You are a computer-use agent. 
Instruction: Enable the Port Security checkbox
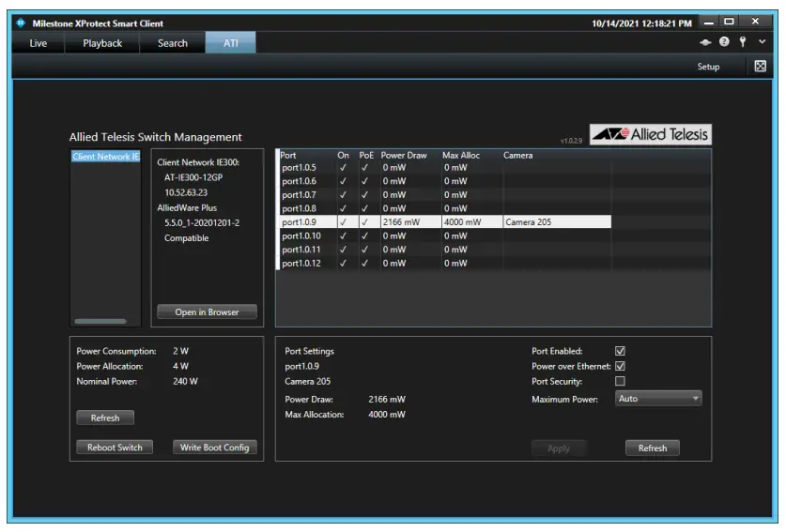pos(620,382)
